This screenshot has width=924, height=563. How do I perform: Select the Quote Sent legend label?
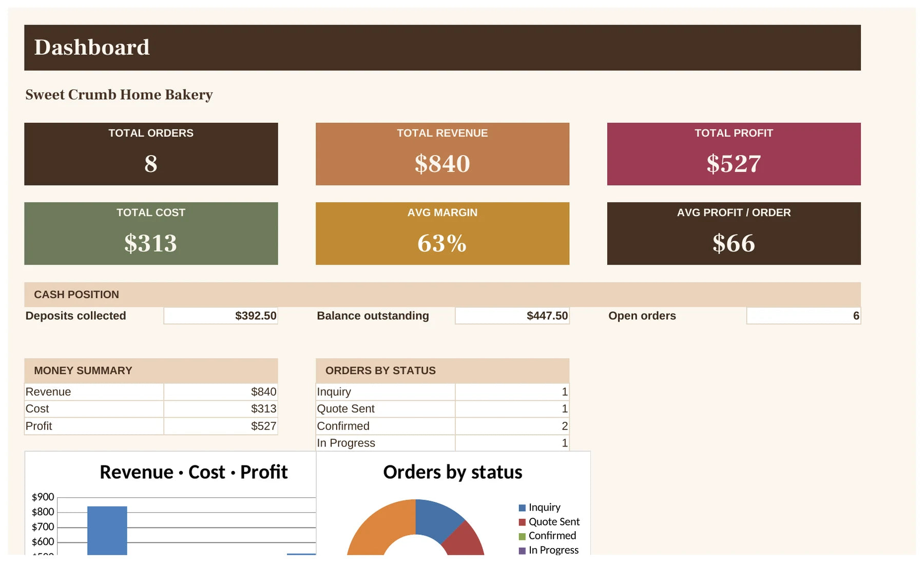click(x=554, y=522)
